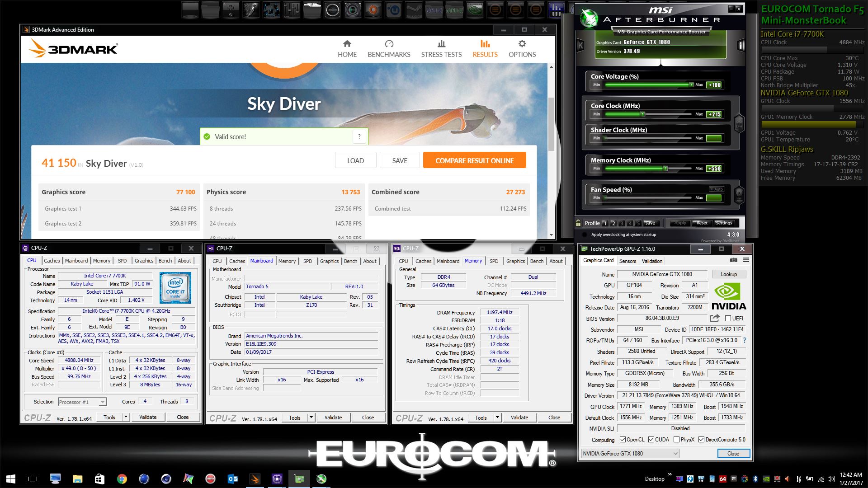Open File Explorer from taskbar

pos(77,479)
